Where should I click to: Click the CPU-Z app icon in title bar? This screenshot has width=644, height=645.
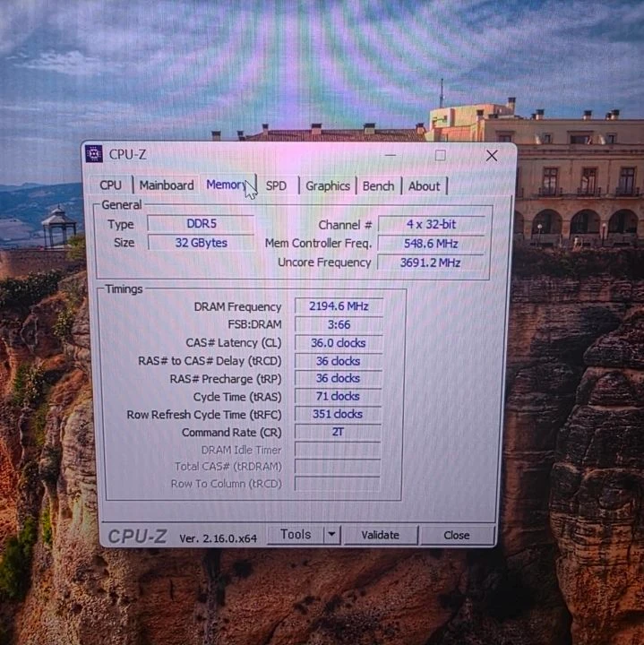(x=94, y=154)
